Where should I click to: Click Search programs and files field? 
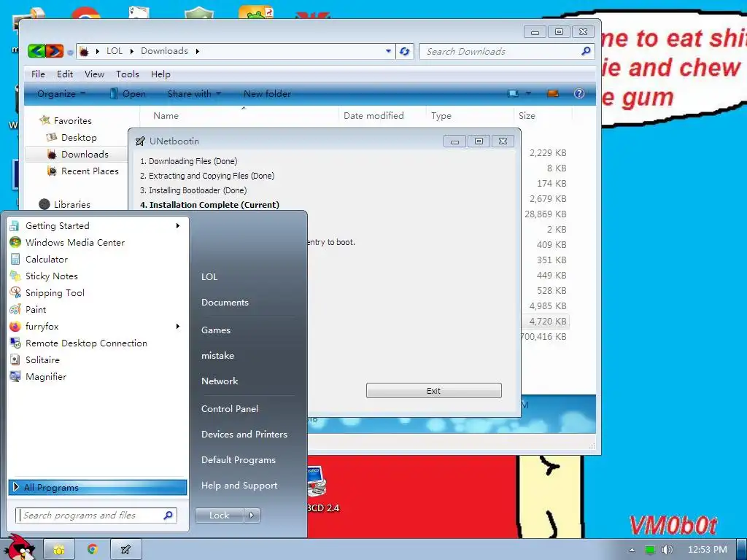click(96, 516)
